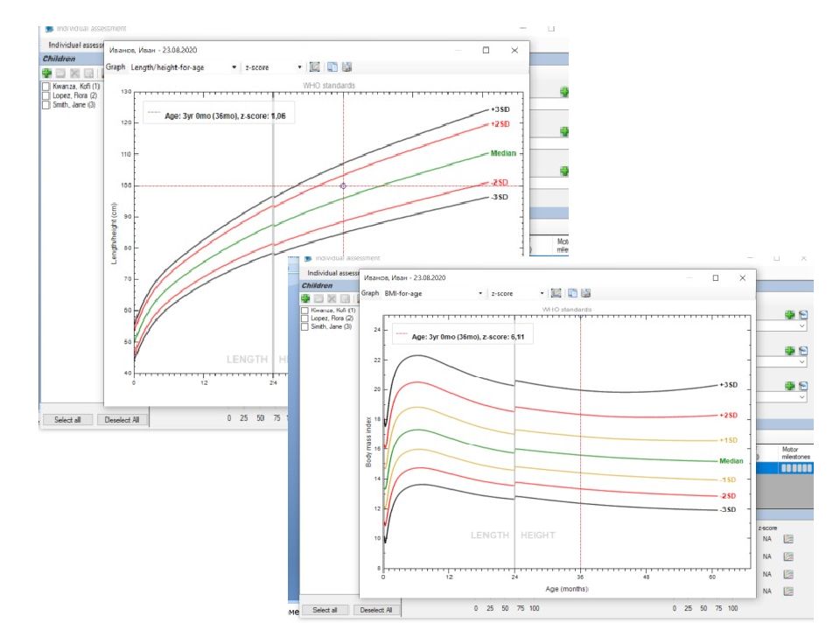
Task: Tick Smith, Jane (3) checkbox in the Length/height-for-age window
Action: click(x=46, y=105)
